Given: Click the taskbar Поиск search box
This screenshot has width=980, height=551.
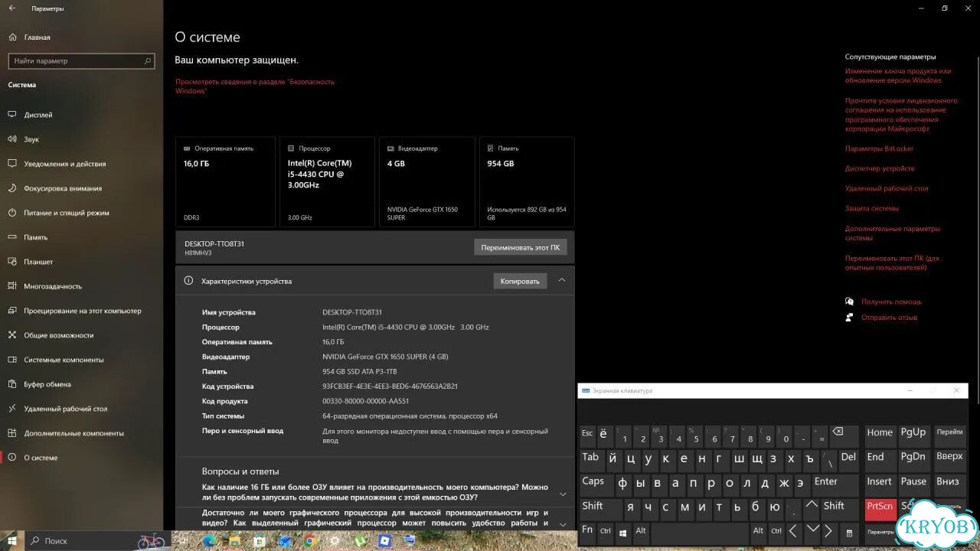Looking at the screenshot, I should coord(96,540).
